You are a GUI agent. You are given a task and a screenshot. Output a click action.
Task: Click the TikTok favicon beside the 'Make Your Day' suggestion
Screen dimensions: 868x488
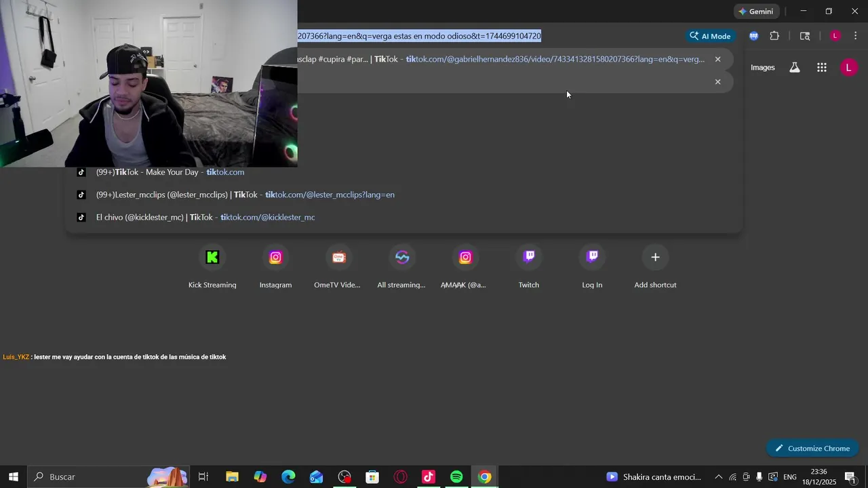(x=81, y=172)
